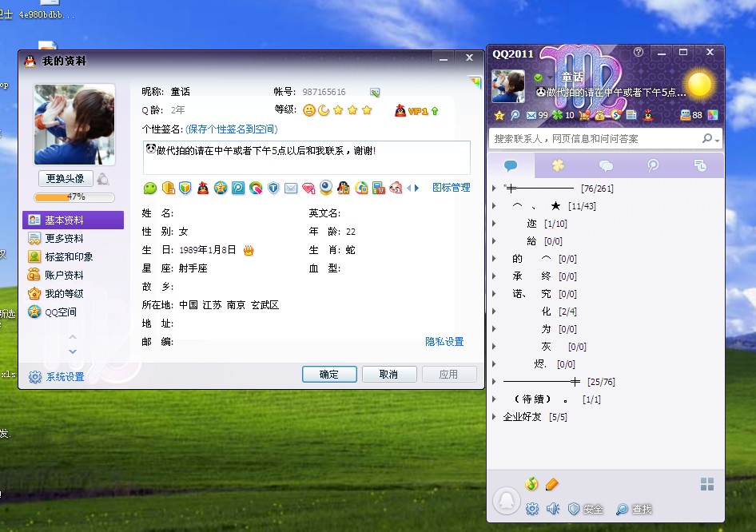Viewport: 756px width, 532px height.
Task: Click the money bag wallet icon in QQ panel
Action: [600, 115]
